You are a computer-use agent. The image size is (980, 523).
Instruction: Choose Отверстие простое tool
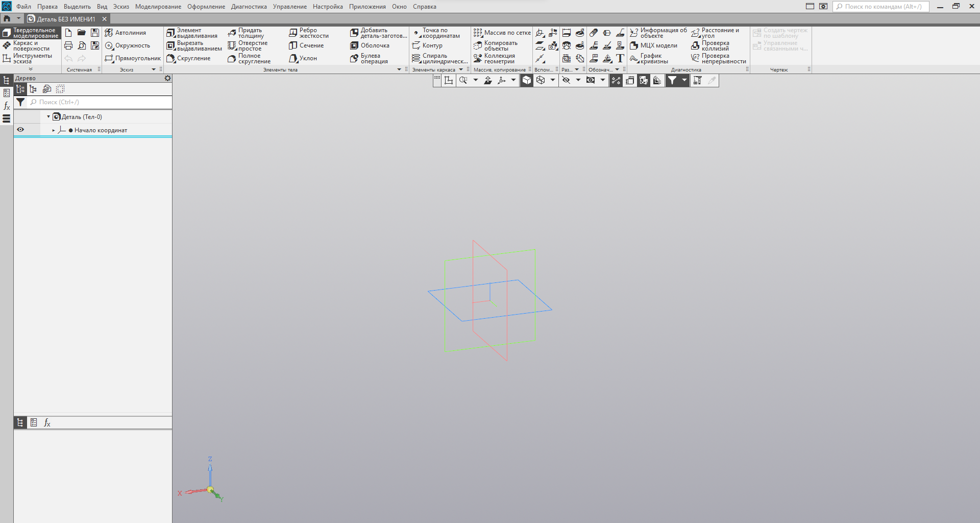(x=248, y=45)
